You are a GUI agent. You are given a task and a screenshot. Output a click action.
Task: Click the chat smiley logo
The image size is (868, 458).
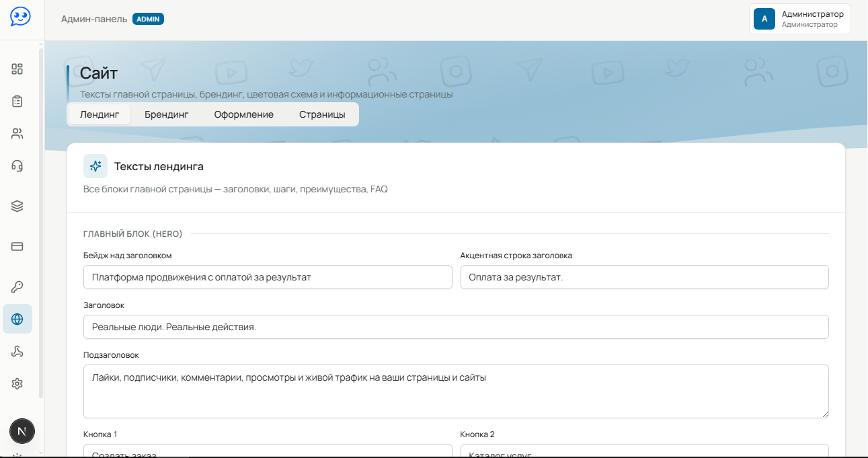tap(21, 17)
